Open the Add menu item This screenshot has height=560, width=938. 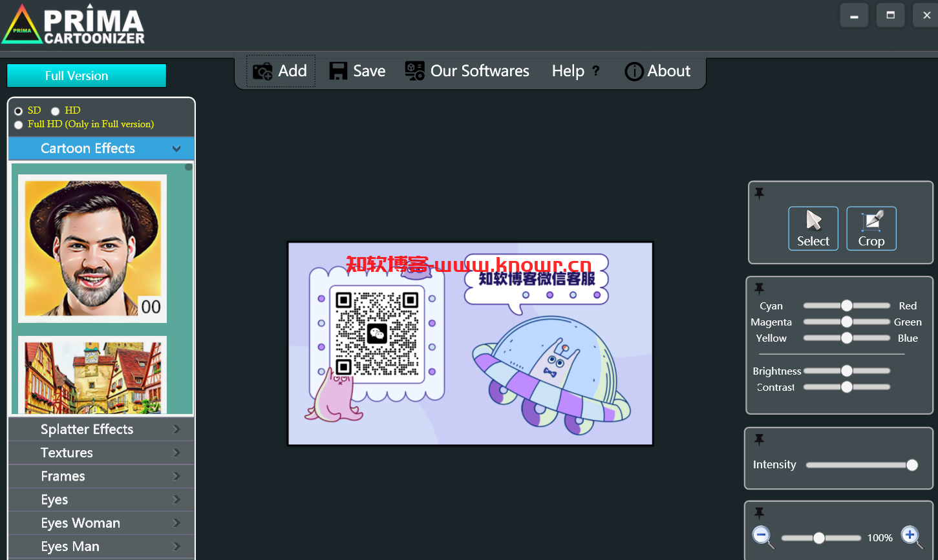[281, 71]
